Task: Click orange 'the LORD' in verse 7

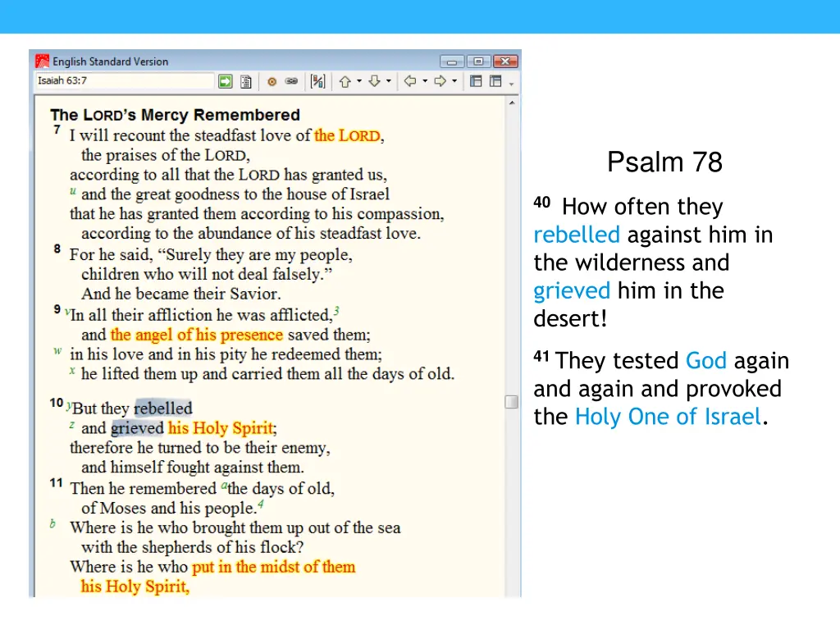Action: (x=347, y=135)
